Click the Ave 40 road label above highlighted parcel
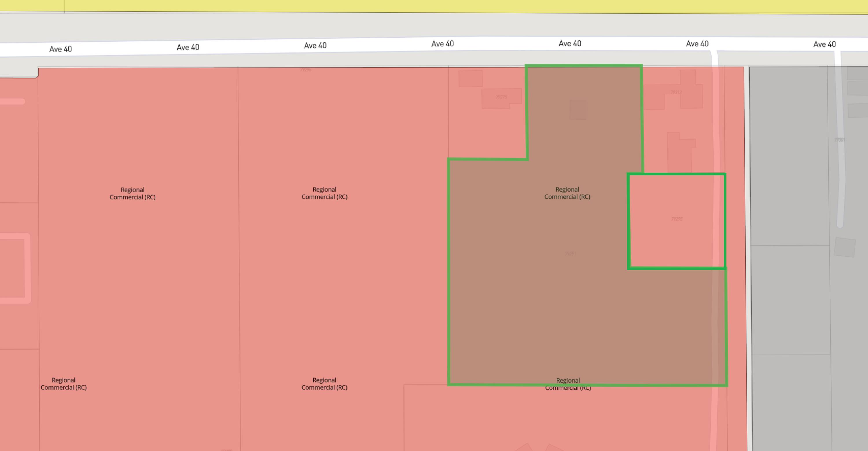The height and width of the screenshot is (451, 868). 570,43
